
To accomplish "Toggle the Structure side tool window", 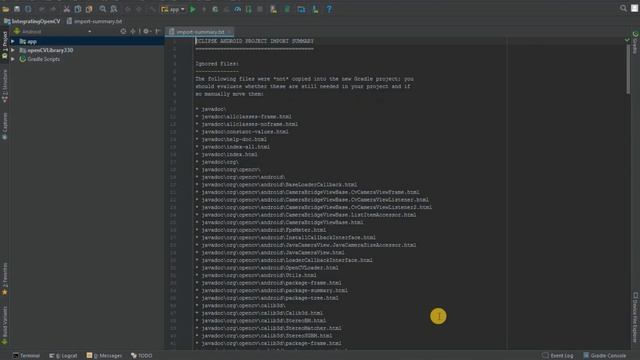I will click(x=4, y=85).
